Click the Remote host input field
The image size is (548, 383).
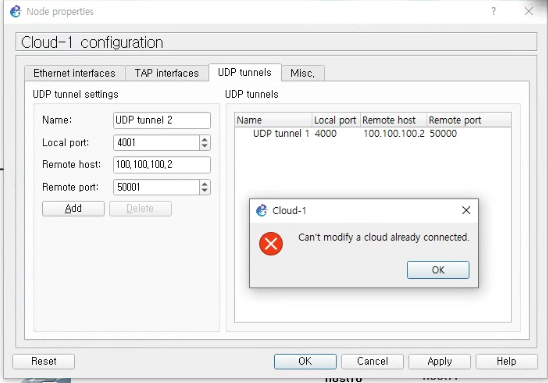[x=162, y=165]
